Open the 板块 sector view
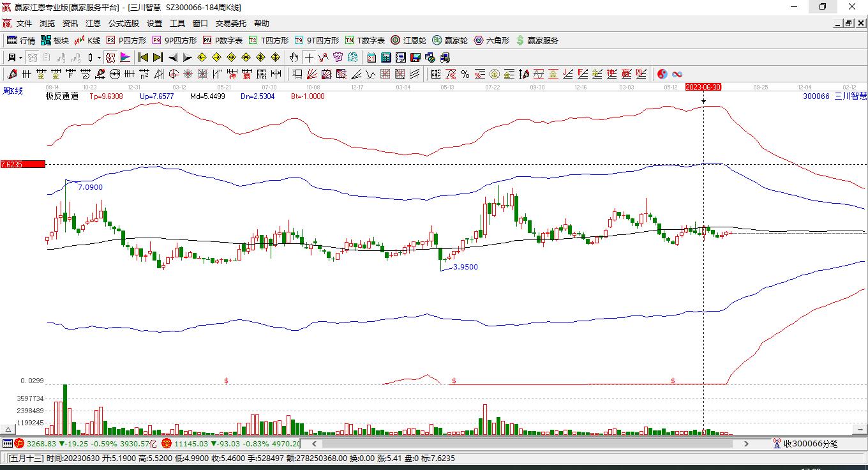 tap(55, 40)
